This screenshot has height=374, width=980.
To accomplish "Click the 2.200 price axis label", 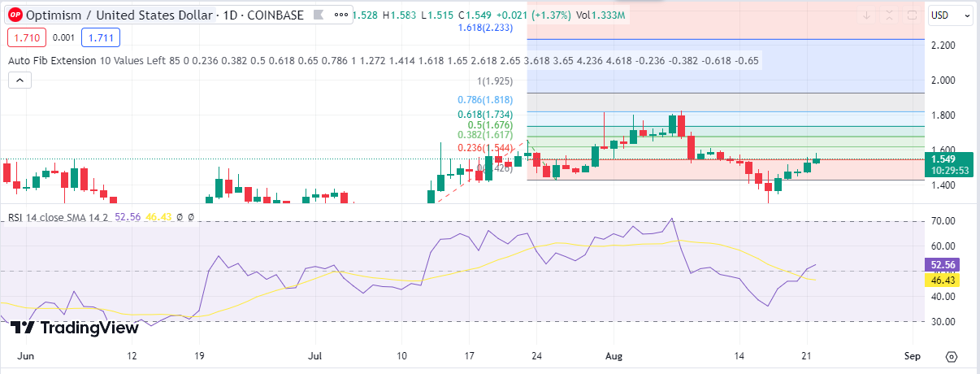I will [x=943, y=46].
